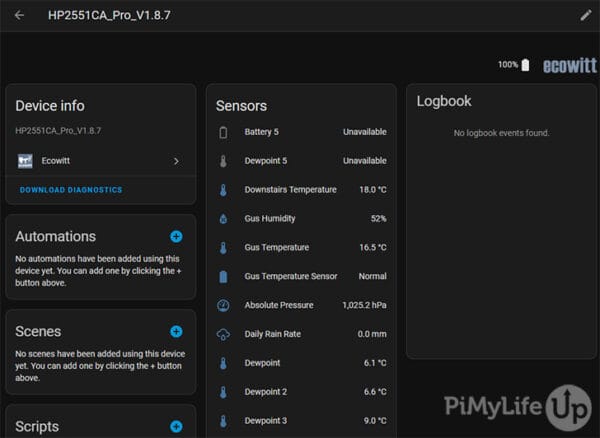Viewport: 600px width, 438px height.
Task: Open the Gus Temperature sensor row
Action: coord(300,247)
